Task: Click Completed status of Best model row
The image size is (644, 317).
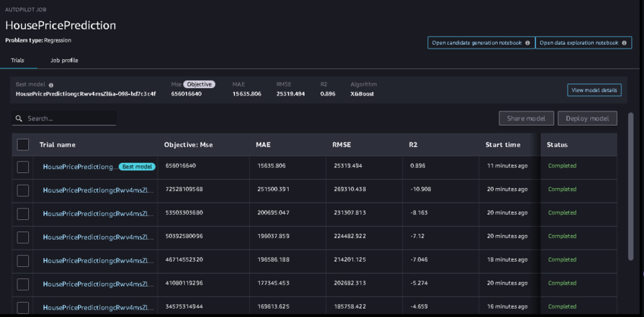Action: 562,165
